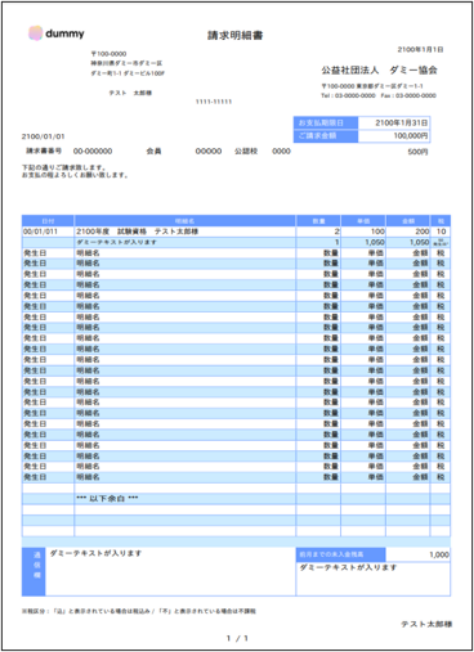Select ダミーテキストが入ります inside the 通信欄 box

coord(96,553)
